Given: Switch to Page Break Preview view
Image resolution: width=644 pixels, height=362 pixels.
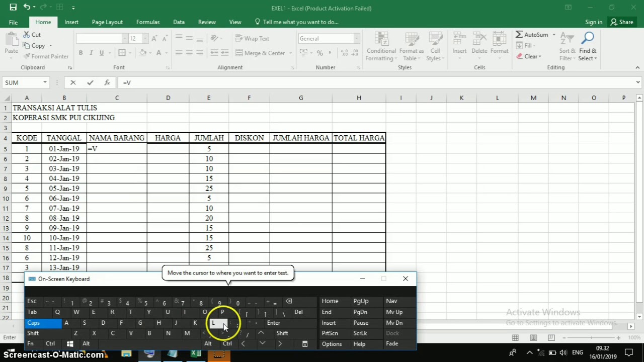Looking at the screenshot, I should tap(551, 337).
